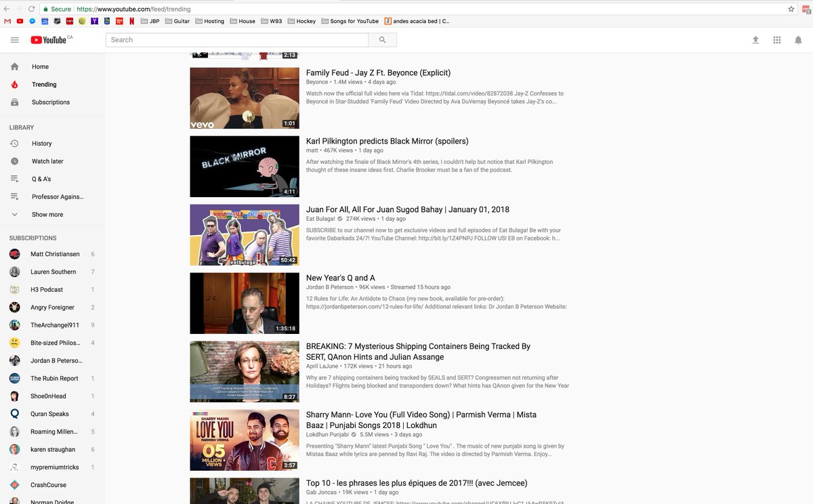Play the Shipping Containers video thumbnail
Image resolution: width=813 pixels, height=504 pixels.
click(x=245, y=372)
